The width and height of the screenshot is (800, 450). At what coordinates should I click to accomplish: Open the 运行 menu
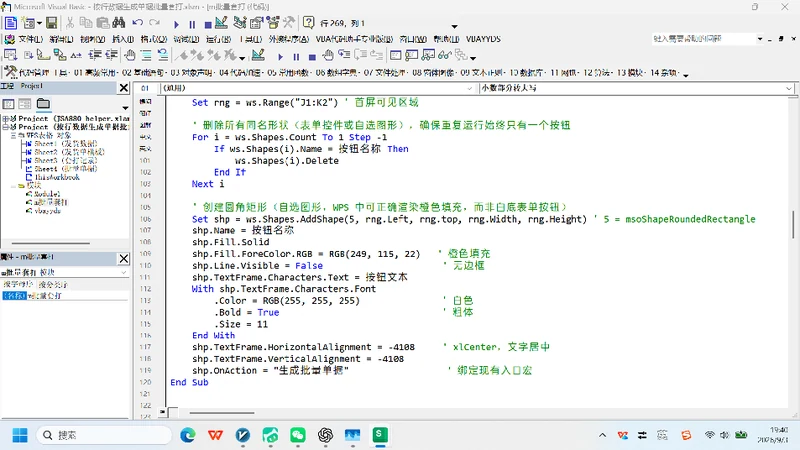[x=218, y=39]
